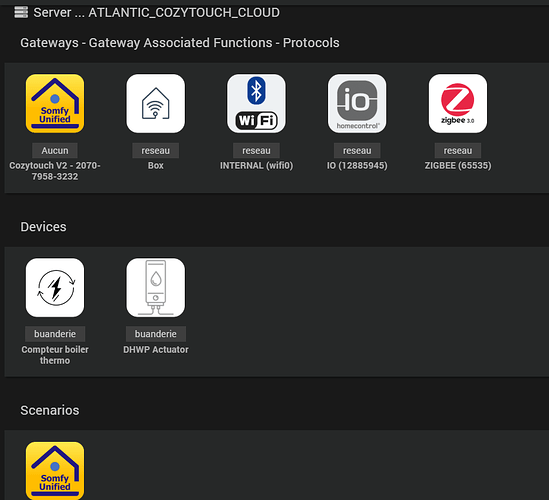Screen dimensions: 549x500
Task: Click the reseau tag above Box
Action: point(155,151)
